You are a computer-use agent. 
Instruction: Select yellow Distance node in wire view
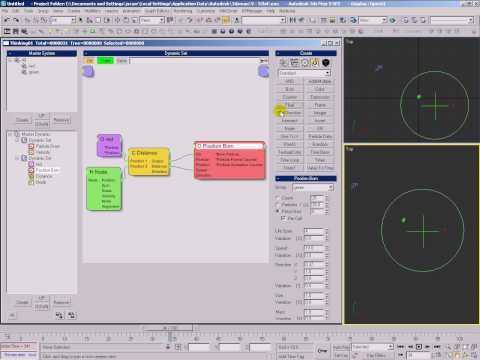(x=148, y=162)
